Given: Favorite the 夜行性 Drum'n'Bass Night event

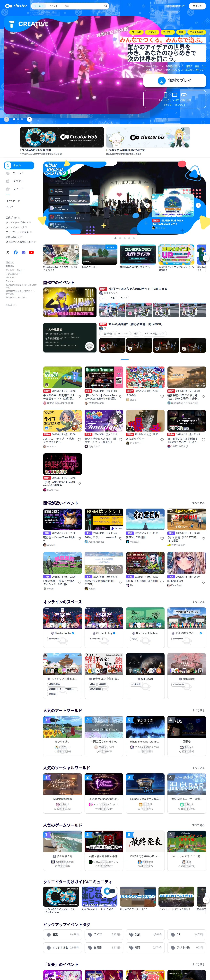Looking at the screenshot, I should point(79,539).
